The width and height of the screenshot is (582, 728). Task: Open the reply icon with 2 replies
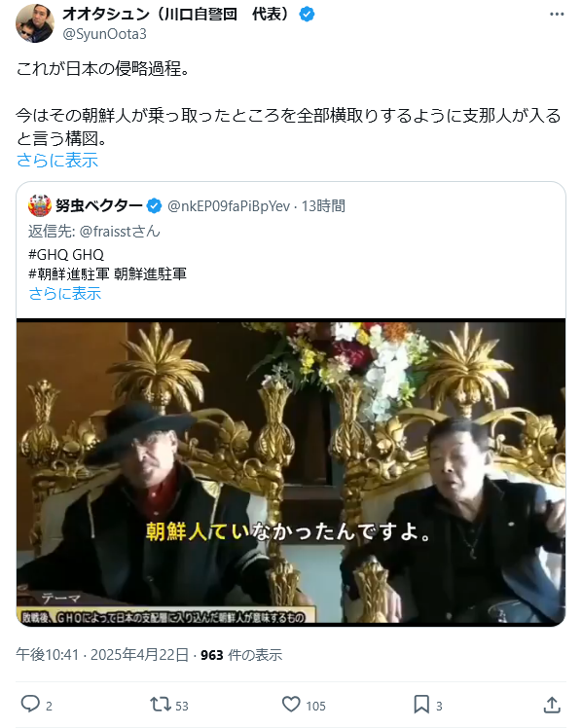coord(30,704)
